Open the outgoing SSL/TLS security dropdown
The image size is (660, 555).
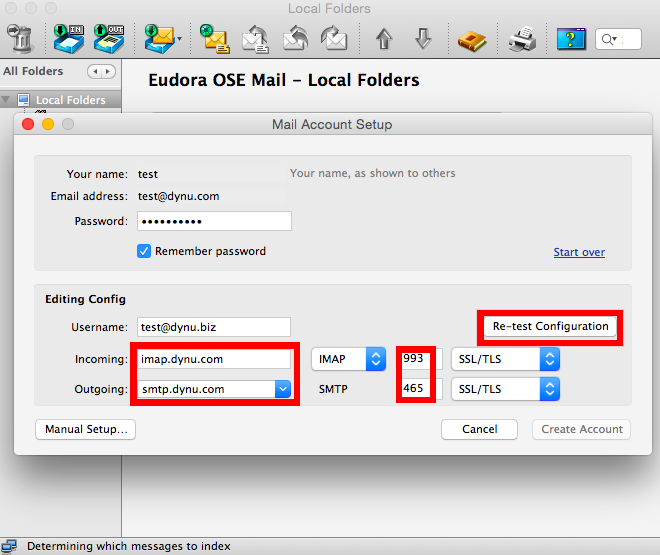(505, 389)
